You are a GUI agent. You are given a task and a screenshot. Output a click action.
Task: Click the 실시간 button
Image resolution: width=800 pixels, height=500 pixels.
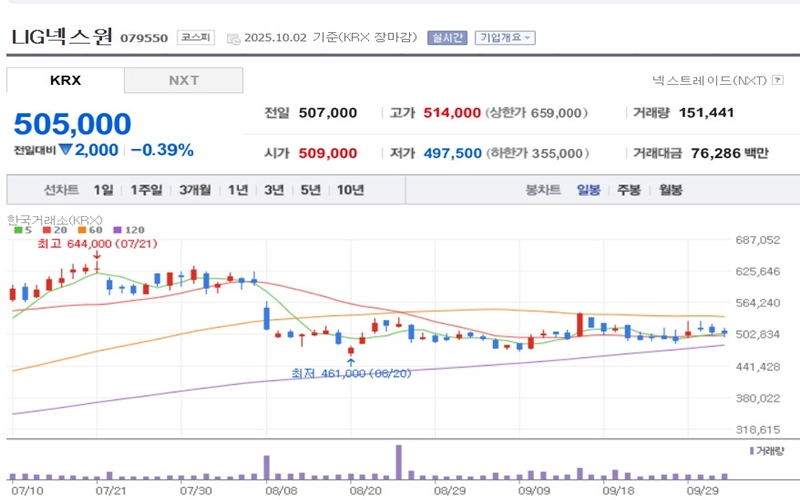(447, 38)
